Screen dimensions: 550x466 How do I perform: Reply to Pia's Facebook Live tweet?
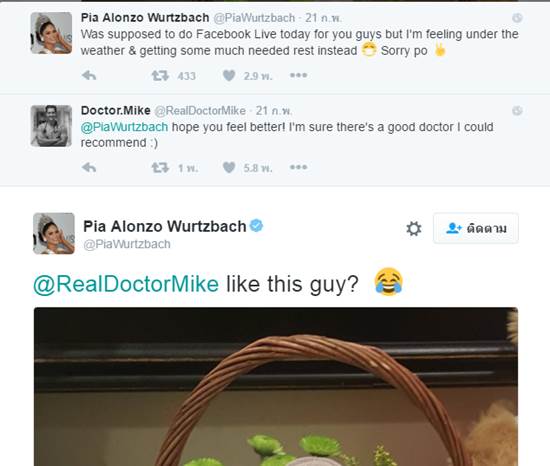coord(89,75)
